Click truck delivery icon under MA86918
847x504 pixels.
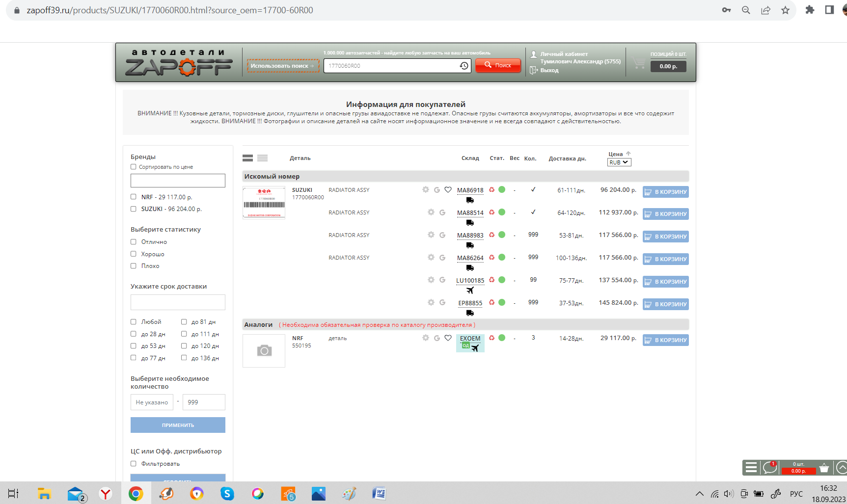470,200
